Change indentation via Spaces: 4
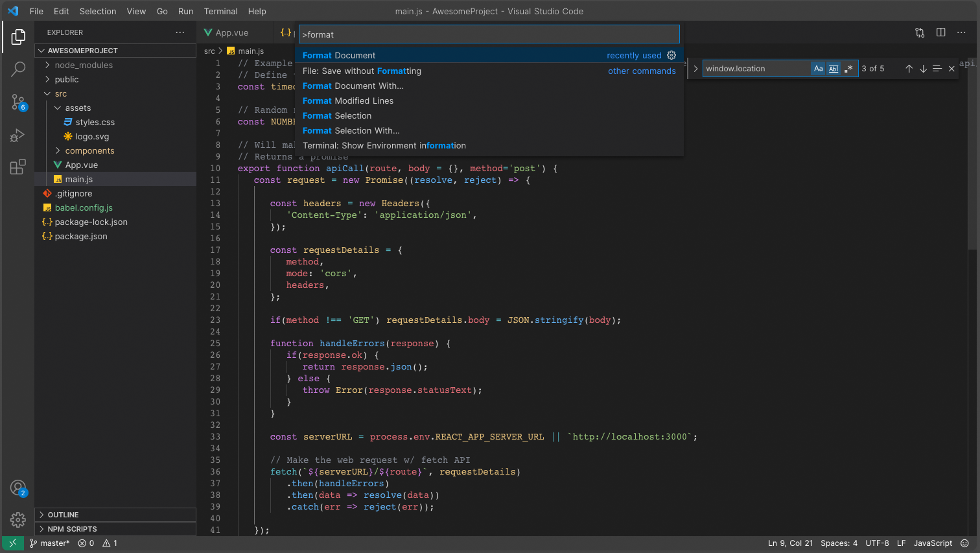Image resolution: width=980 pixels, height=553 pixels. click(x=839, y=543)
